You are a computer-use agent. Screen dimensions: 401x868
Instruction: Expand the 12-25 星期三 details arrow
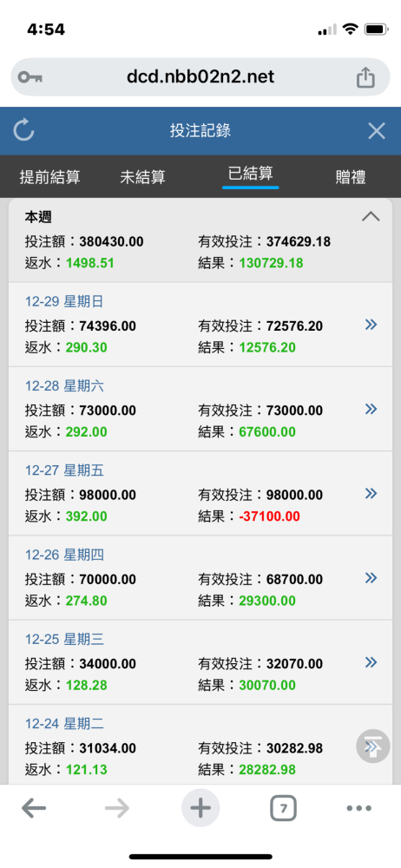371,662
